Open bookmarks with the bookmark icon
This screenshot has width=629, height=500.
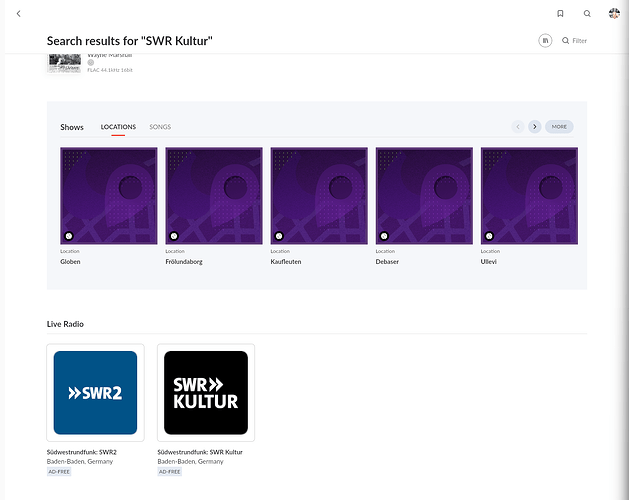[x=560, y=14]
